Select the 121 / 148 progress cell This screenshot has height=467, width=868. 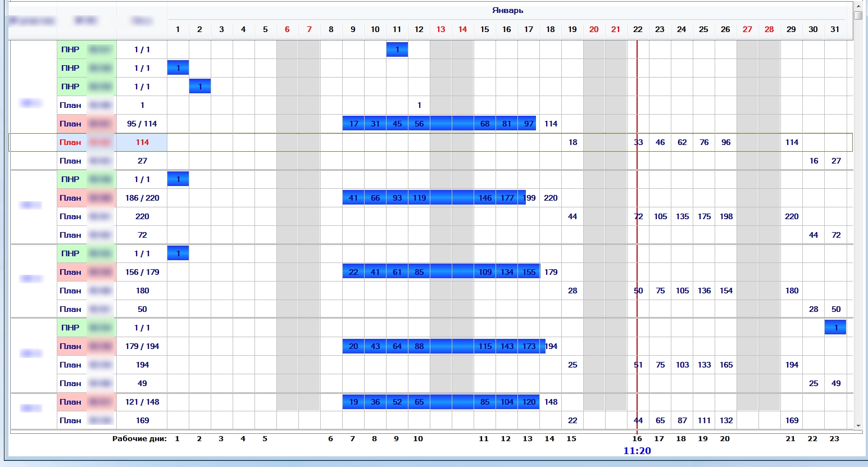click(142, 402)
